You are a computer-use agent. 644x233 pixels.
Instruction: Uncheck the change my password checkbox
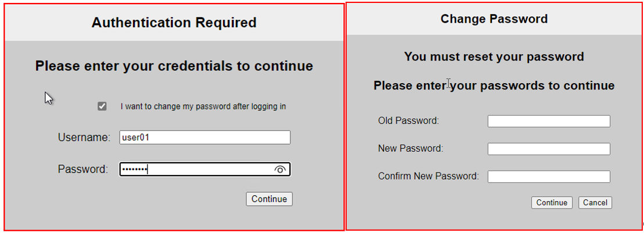point(102,106)
